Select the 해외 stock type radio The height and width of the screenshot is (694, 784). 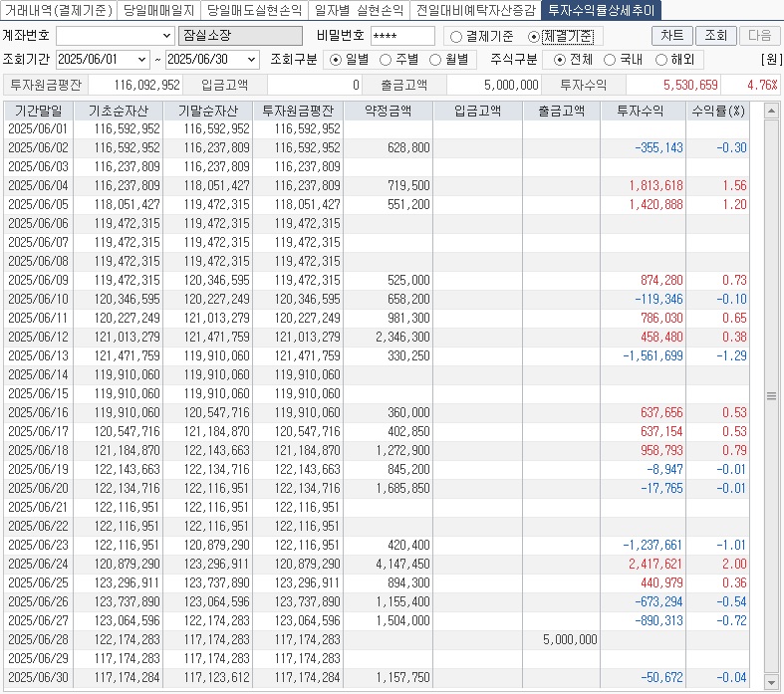pos(661,60)
